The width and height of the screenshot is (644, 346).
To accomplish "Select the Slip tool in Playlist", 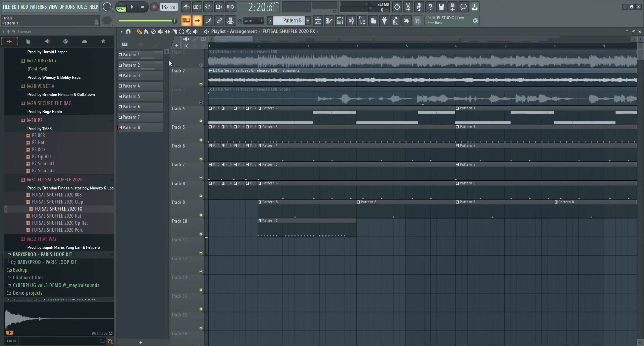I will [167, 32].
